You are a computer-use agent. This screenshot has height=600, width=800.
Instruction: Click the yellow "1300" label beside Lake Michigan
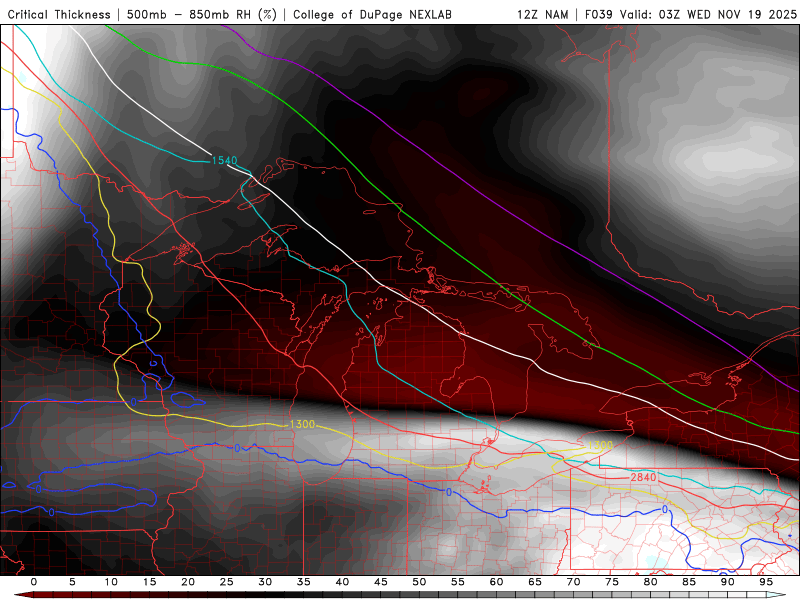(x=302, y=424)
